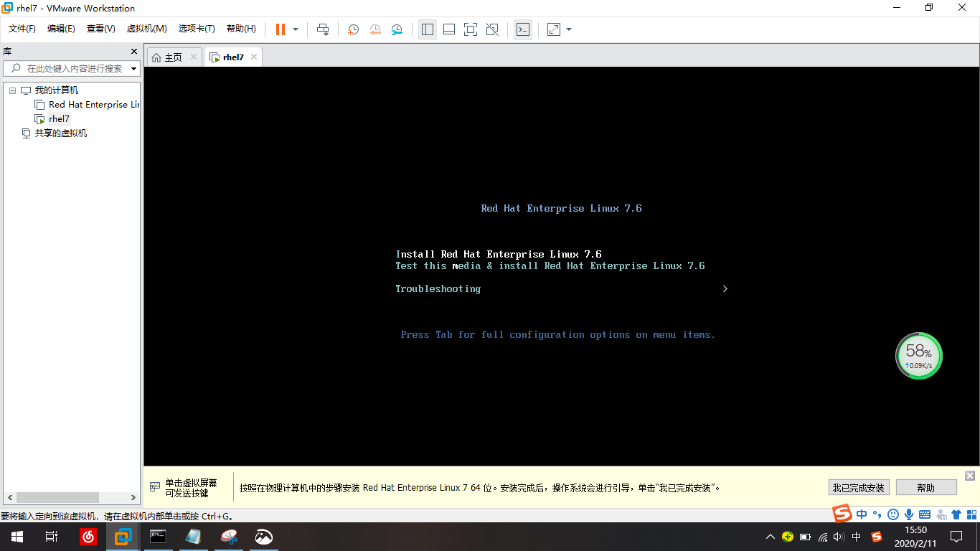This screenshot has width=980, height=551.
Task: Click the Sogou user account icon
Action: pyautogui.click(x=941, y=514)
